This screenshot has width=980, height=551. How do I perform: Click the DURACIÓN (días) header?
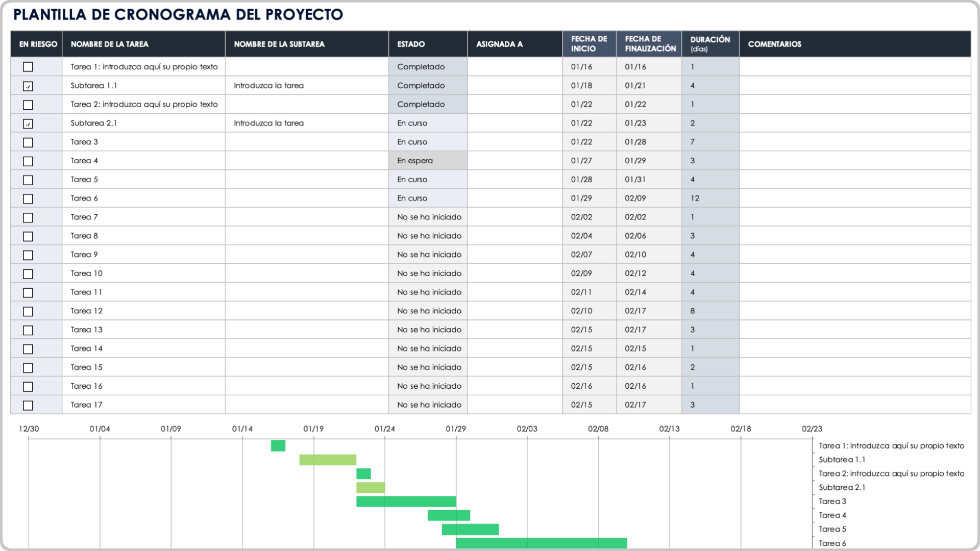[x=710, y=44]
